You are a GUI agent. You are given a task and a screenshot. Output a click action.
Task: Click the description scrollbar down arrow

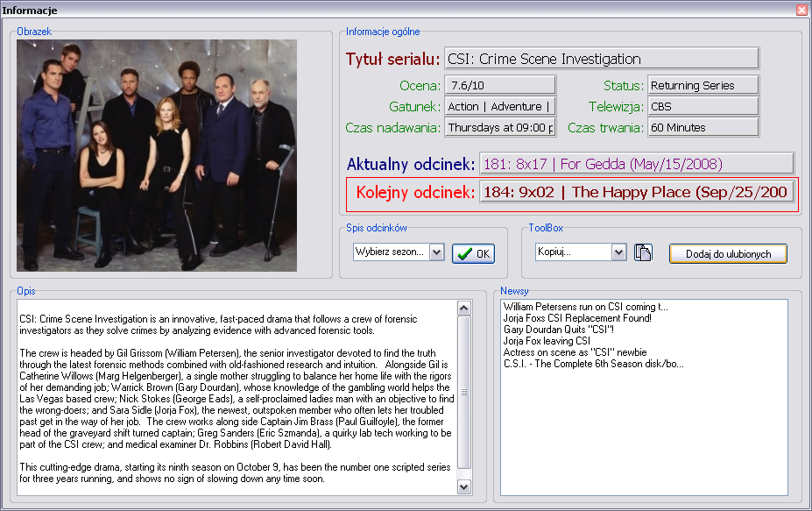[x=464, y=486]
